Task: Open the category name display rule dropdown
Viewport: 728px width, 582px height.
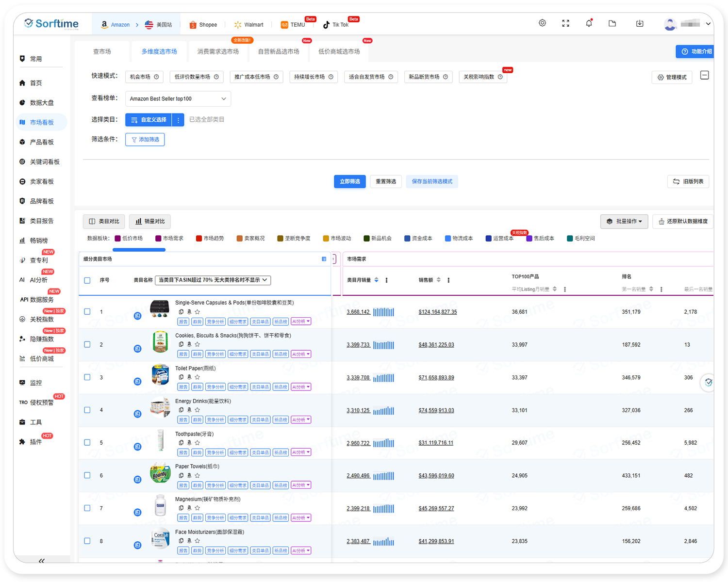Action: (213, 280)
